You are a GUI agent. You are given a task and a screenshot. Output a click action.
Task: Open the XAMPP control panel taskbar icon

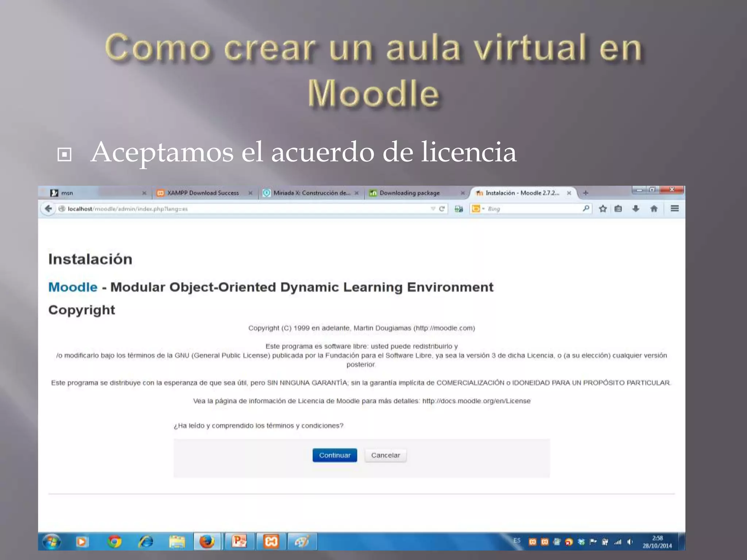(x=271, y=542)
